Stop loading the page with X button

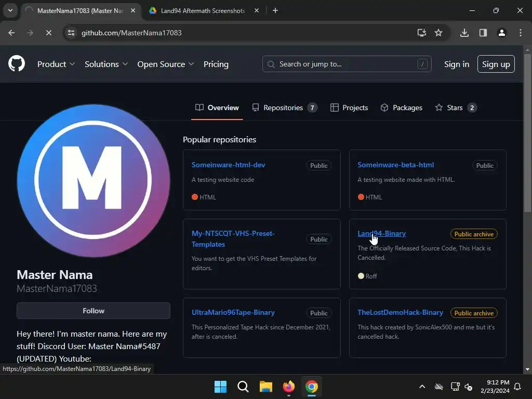coord(48,33)
